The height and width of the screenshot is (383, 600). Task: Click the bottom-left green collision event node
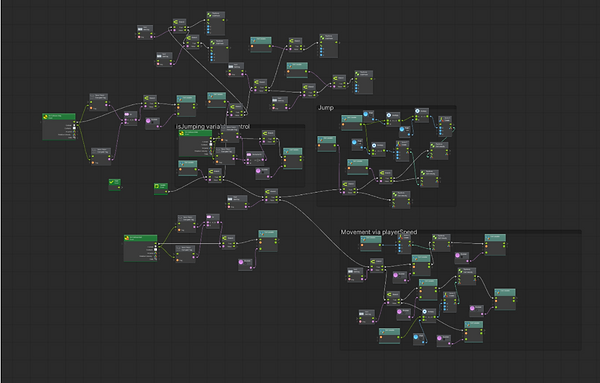pos(140,248)
